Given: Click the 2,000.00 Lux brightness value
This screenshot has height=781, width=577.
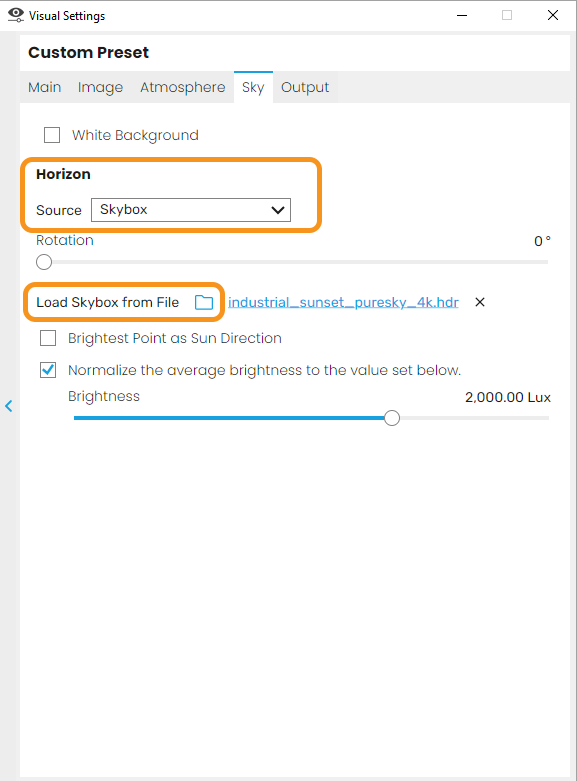Looking at the screenshot, I should (x=508, y=397).
